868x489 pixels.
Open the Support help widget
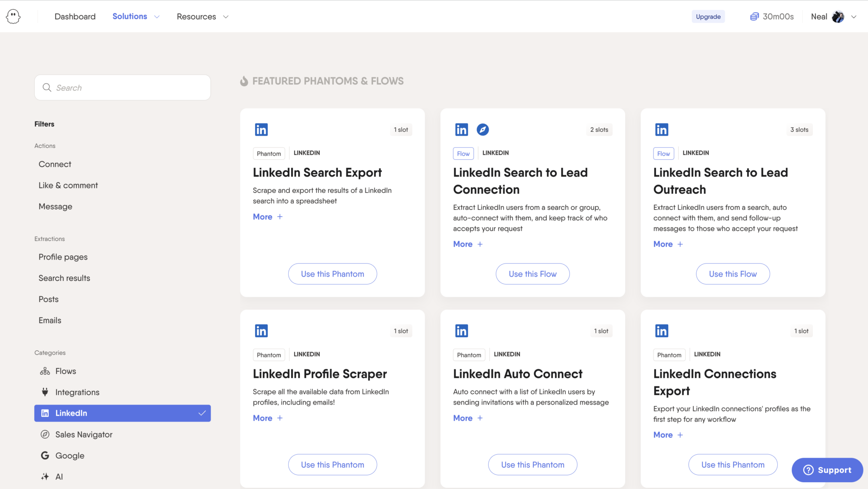point(827,470)
